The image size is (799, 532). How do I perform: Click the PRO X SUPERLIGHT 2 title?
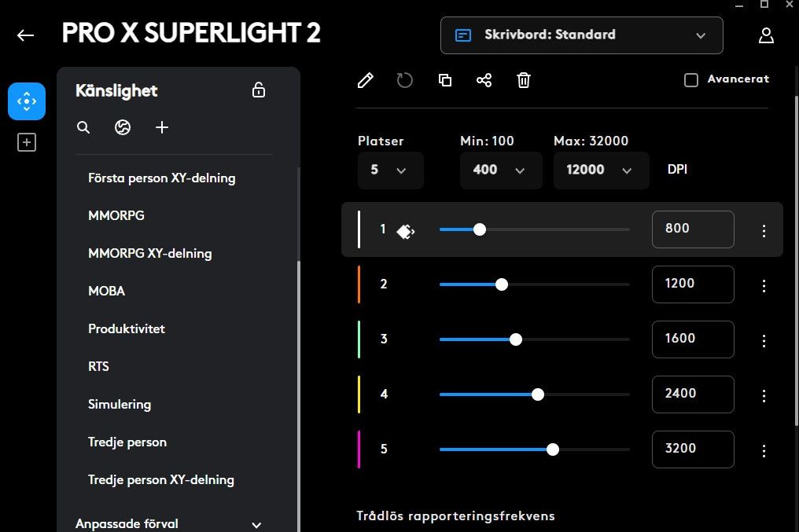coord(191,33)
